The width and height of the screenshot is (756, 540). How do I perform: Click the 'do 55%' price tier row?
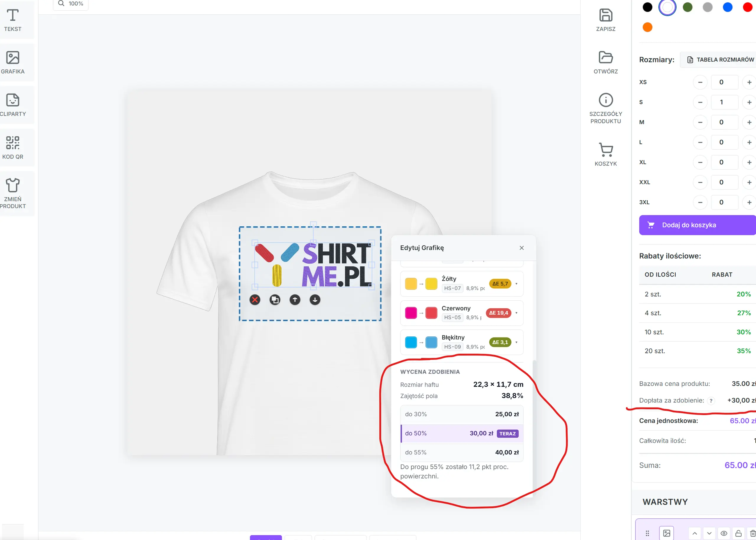[x=462, y=453]
